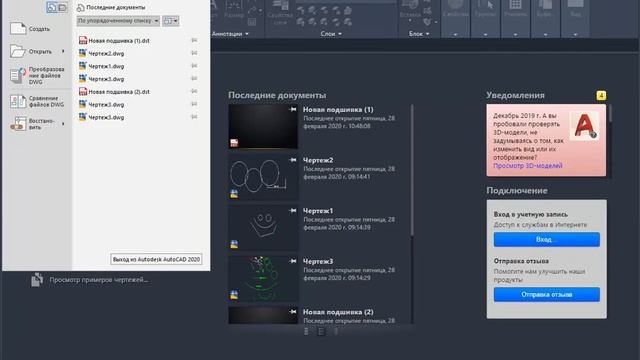This screenshot has width=640, height=360.
Task: Expand the Аннотации ribbon panel
Action: pyautogui.click(x=230, y=34)
